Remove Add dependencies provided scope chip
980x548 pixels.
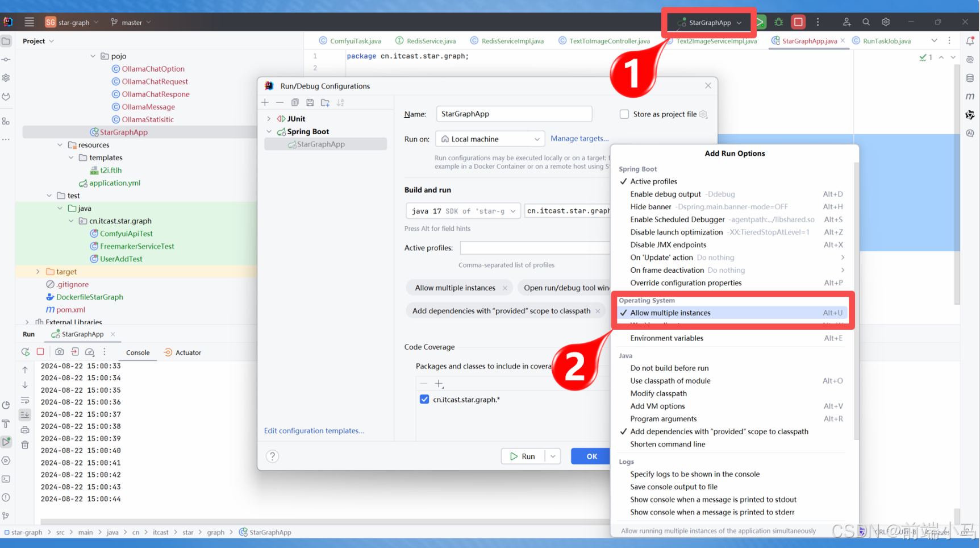click(598, 311)
